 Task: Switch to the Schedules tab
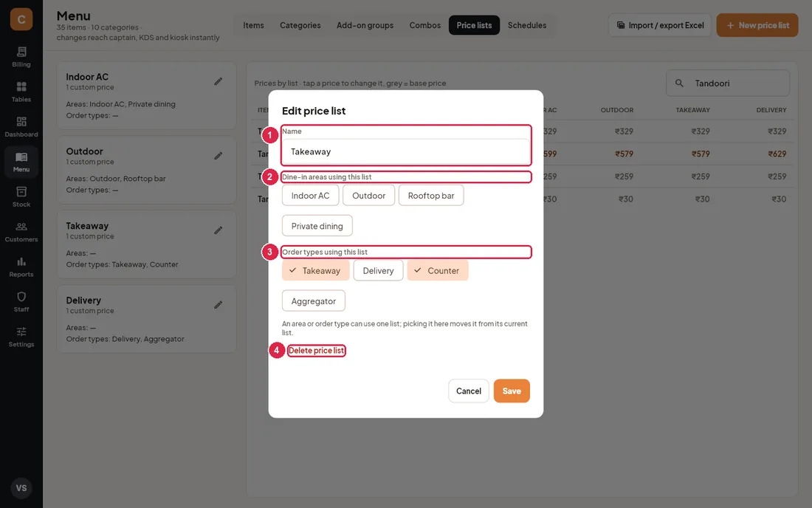pos(527,25)
